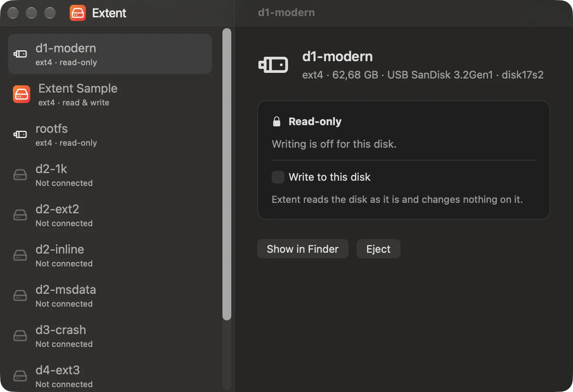The width and height of the screenshot is (573, 392).
Task: Select the d2-1k disk entry
Action: tap(110, 175)
